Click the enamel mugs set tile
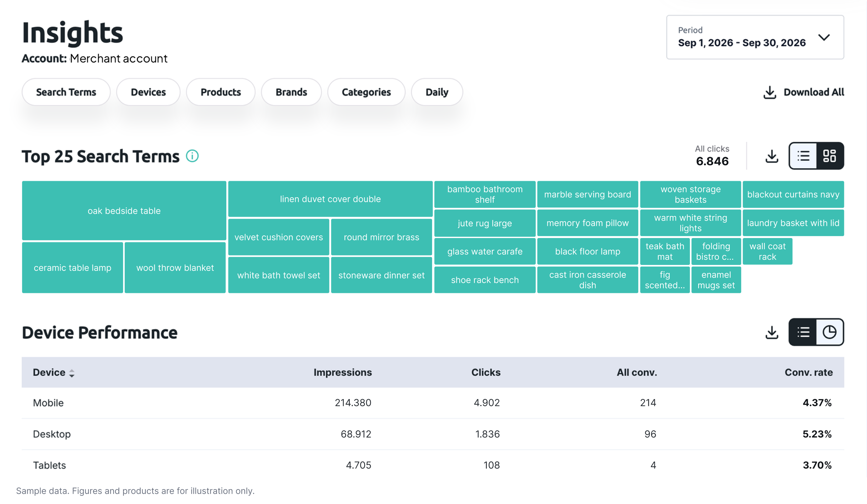The width and height of the screenshot is (867, 504). [716, 280]
